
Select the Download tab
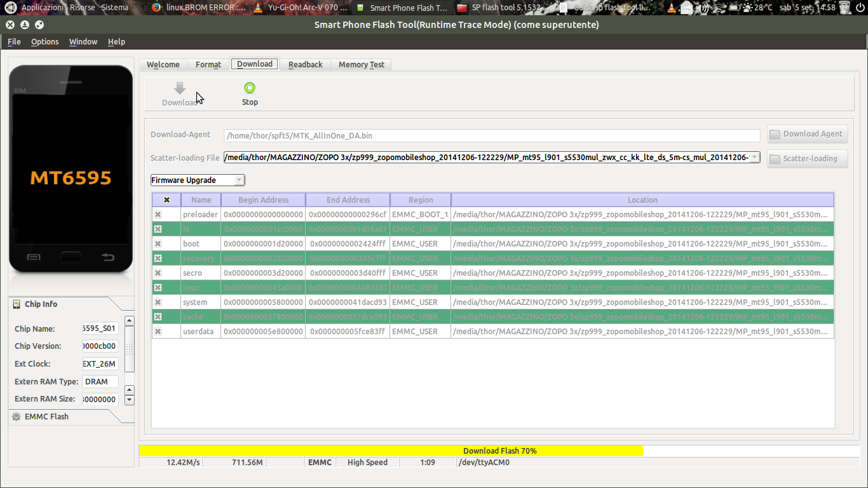tap(255, 64)
